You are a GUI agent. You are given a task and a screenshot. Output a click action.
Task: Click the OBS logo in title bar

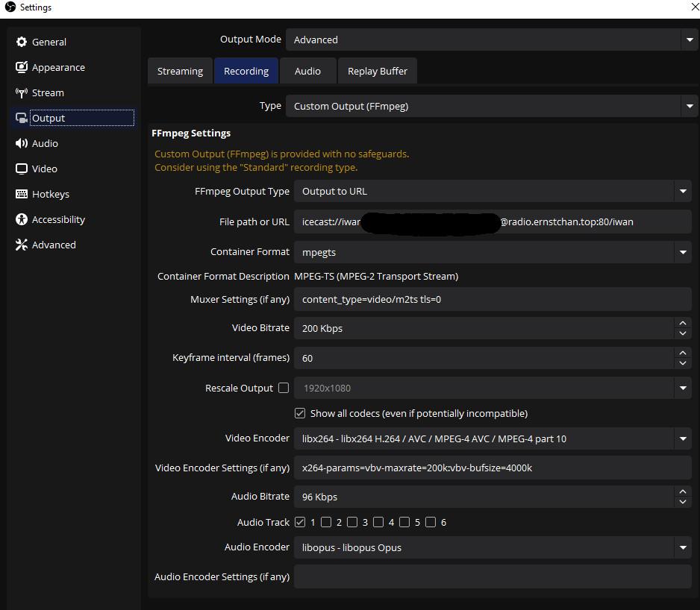[10, 7]
